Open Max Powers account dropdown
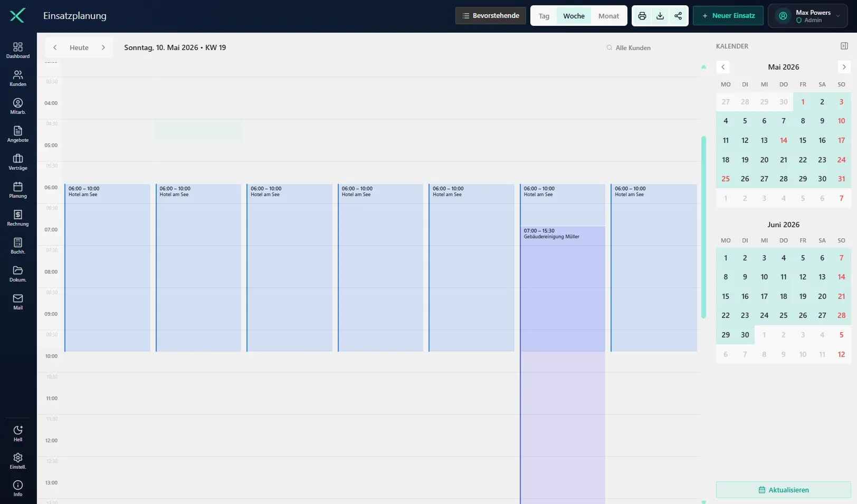Viewport: 857px width, 504px height. (x=808, y=16)
